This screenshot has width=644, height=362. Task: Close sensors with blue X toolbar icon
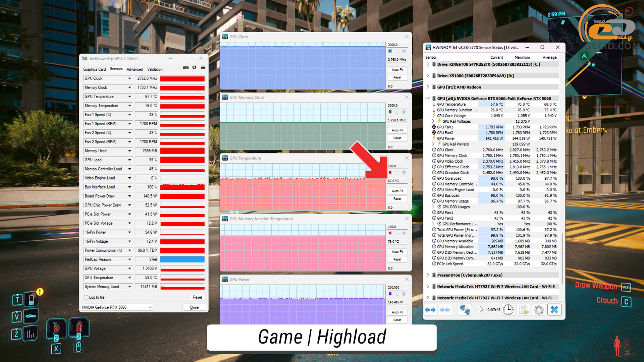(x=554, y=310)
